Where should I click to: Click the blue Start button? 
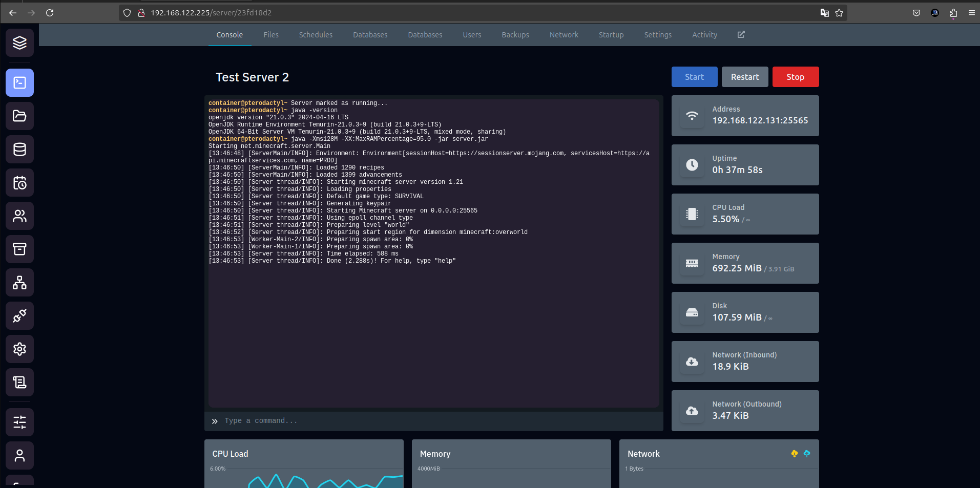tap(695, 77)
